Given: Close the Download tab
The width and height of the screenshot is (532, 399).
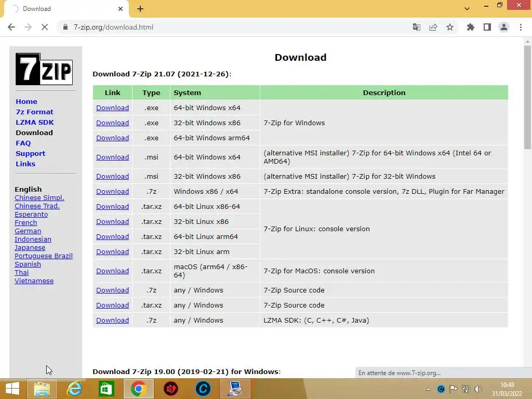Looking at the screenshot, I should 121,9.
